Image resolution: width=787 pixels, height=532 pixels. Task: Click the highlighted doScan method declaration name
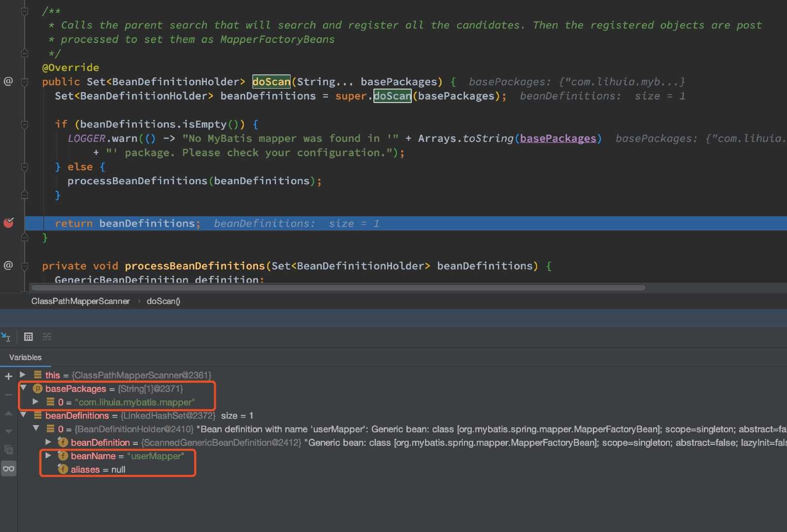(271, 81)
